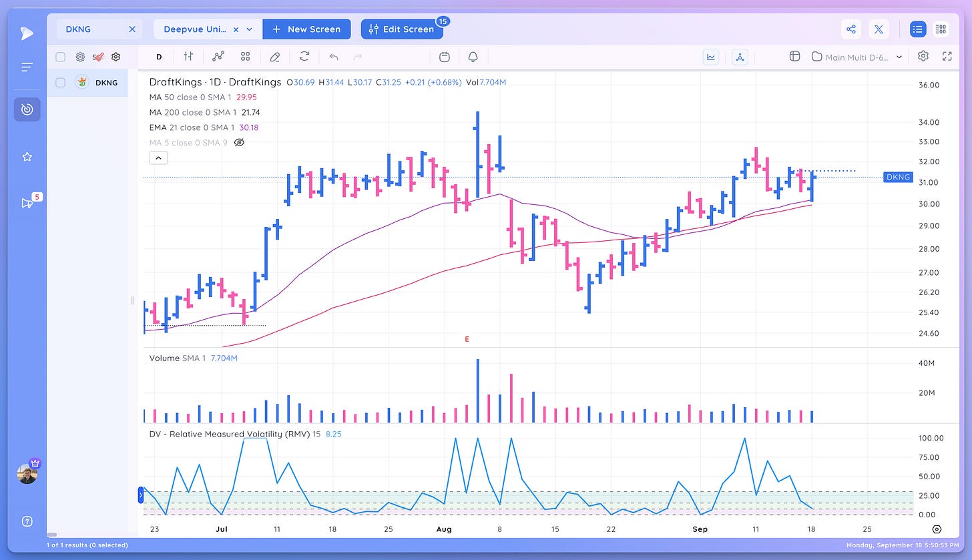Click the refresh sync arrows icon
Viewport: 972px width, 560px height.
[304, 57]
